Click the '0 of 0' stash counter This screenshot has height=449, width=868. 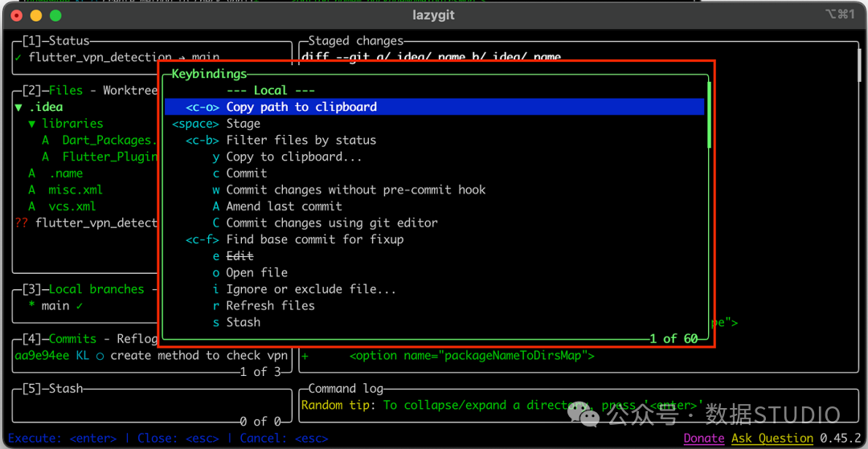click(x=260, y=422)
